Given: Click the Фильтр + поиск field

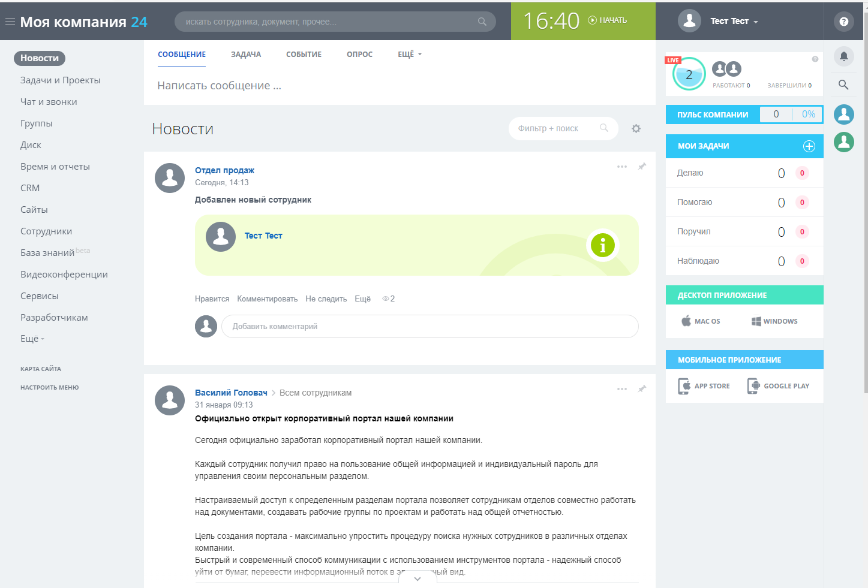Looking at the screenshot, I should click(563, 128).
